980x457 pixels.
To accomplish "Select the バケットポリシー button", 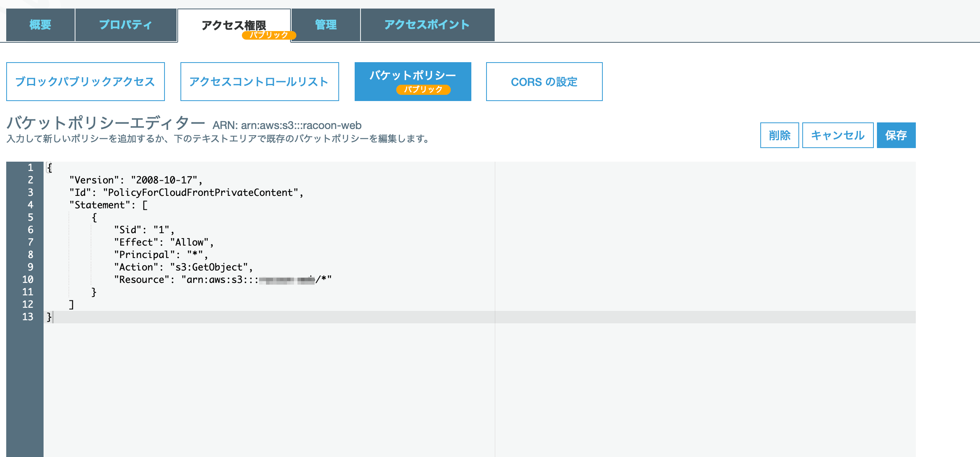I will [412, 76].
